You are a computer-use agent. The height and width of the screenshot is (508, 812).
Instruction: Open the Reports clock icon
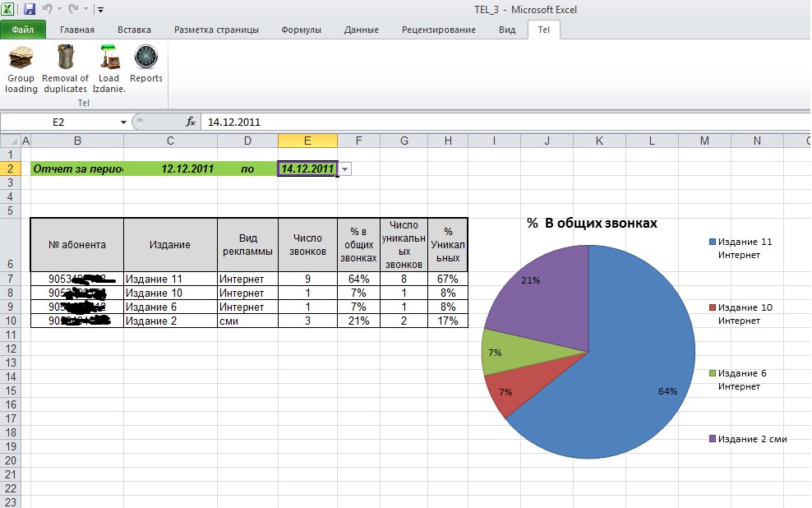146,57
